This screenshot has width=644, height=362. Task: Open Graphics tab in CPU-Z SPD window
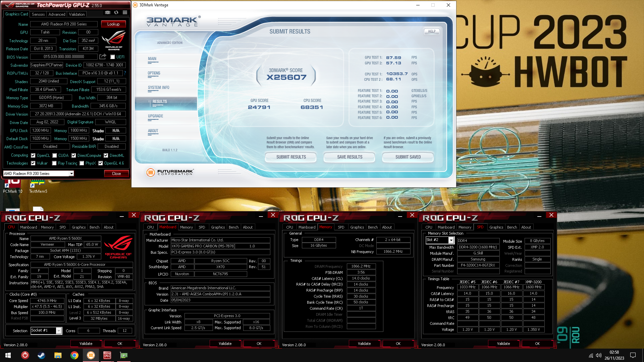pos(496,227)
